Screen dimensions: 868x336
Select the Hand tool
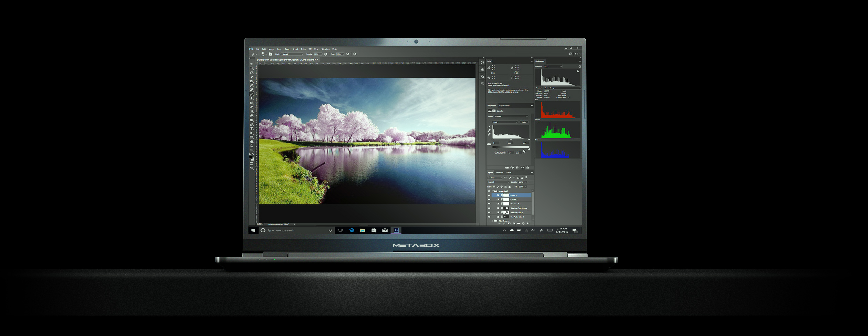(x=251, y=141)
